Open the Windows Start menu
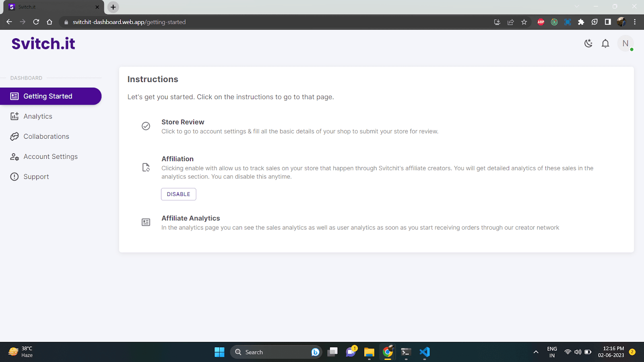The height and width of the screenshot is (362, 644). point(219,352)
